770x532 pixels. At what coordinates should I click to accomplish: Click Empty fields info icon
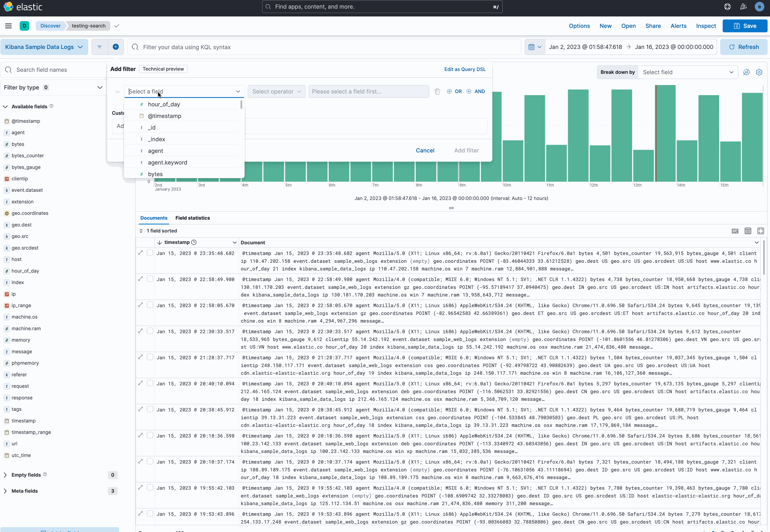[x=45, y=474]
